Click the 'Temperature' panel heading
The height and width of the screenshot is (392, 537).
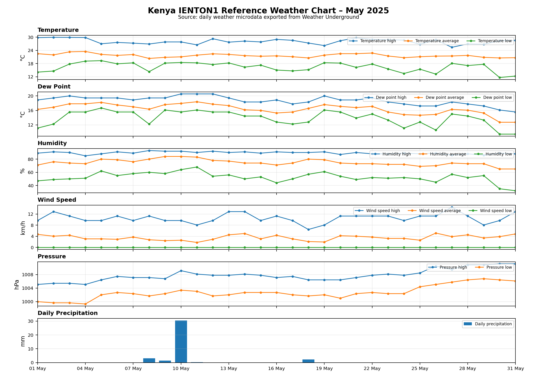coord(58,30)
